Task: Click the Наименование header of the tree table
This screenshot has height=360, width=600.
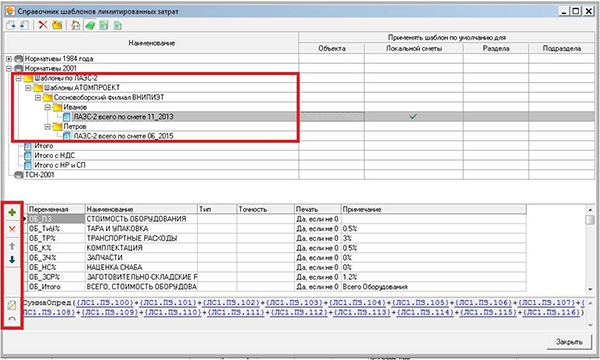Action: 152,43
